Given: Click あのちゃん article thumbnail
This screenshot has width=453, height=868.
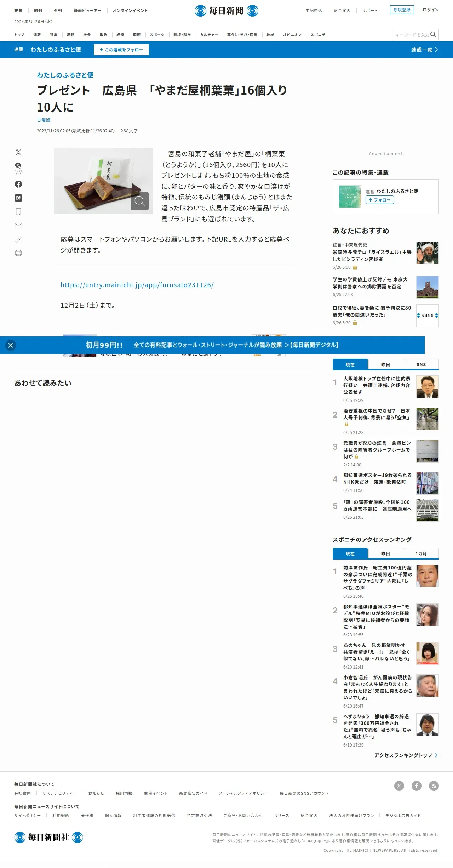Looking at the screenshot, I should [x=428, y=653].
